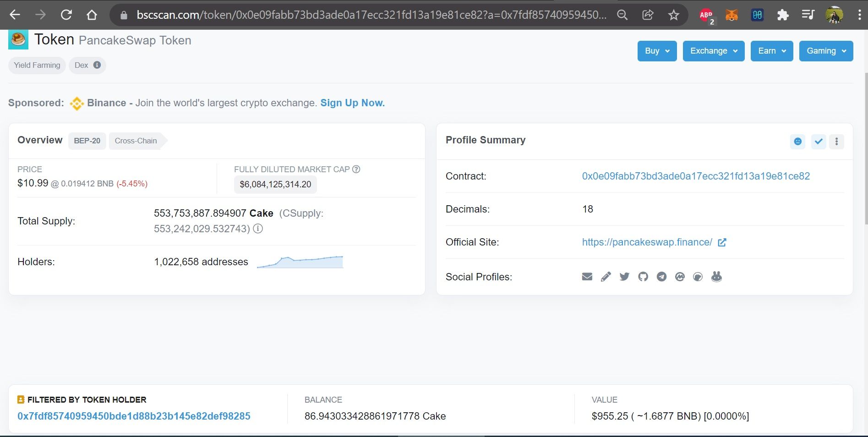The height and width of the screenshot is (437, 868).
Task: Open the Binance sponsored link
Action: point(107,103)
